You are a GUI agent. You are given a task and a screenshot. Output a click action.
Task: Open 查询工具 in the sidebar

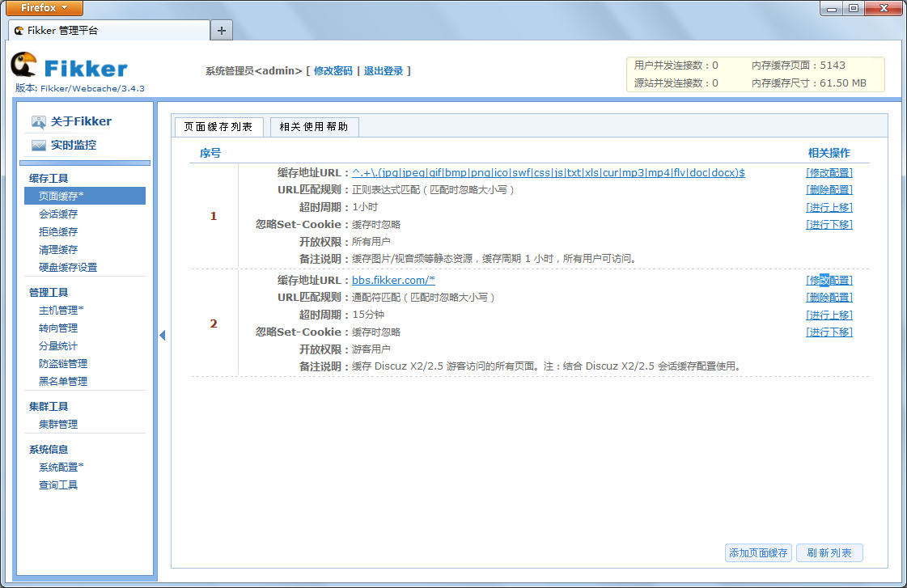pos(58,485)
